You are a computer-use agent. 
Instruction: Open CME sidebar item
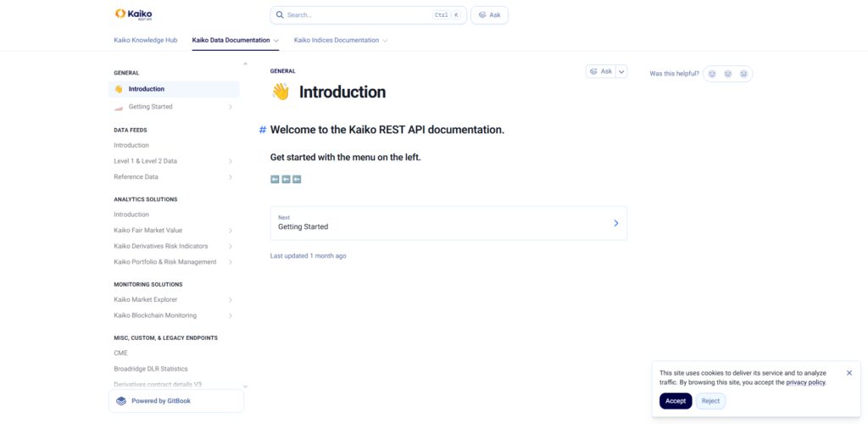coord(174,353)
